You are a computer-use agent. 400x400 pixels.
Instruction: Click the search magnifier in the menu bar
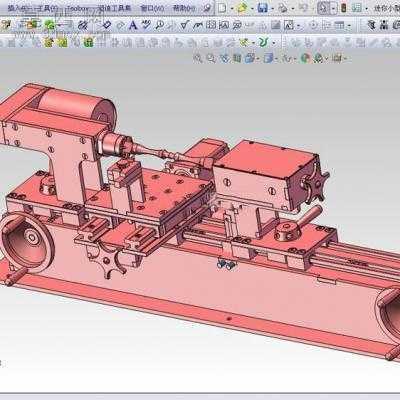(x=207, y=8)
